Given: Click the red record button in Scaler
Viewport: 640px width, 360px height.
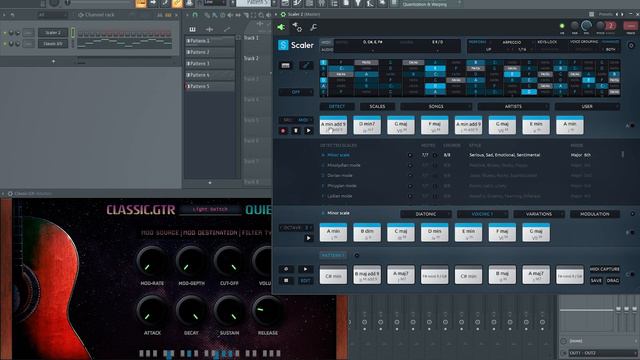Looking at the screenshot, I should tap(283, 131).
